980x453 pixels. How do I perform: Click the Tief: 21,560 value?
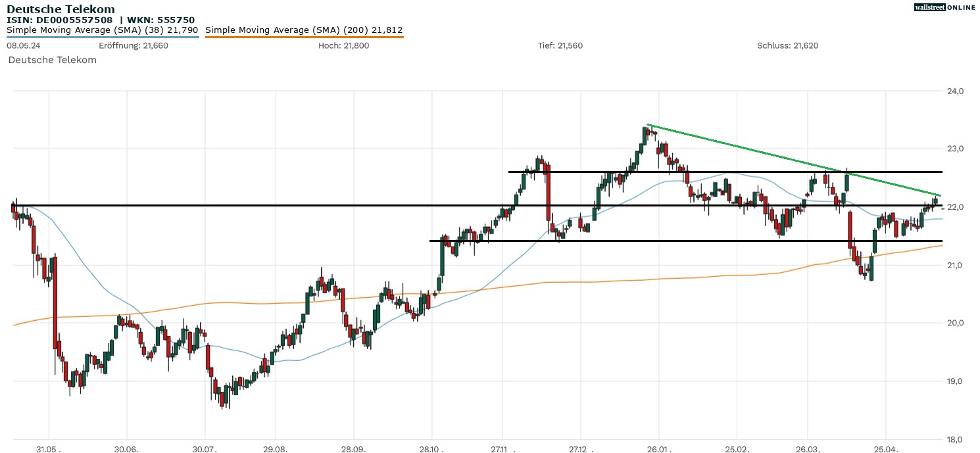[x=560, y=46]
